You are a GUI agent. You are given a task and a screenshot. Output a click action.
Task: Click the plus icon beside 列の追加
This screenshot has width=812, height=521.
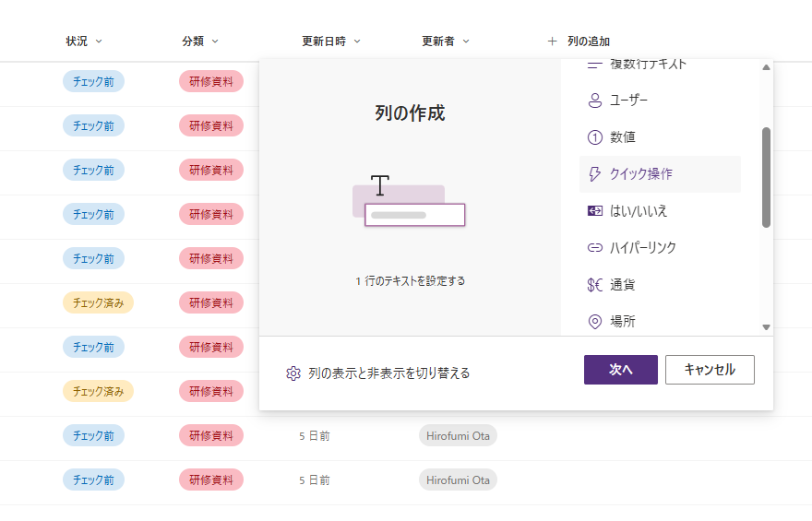coord(552,41)
